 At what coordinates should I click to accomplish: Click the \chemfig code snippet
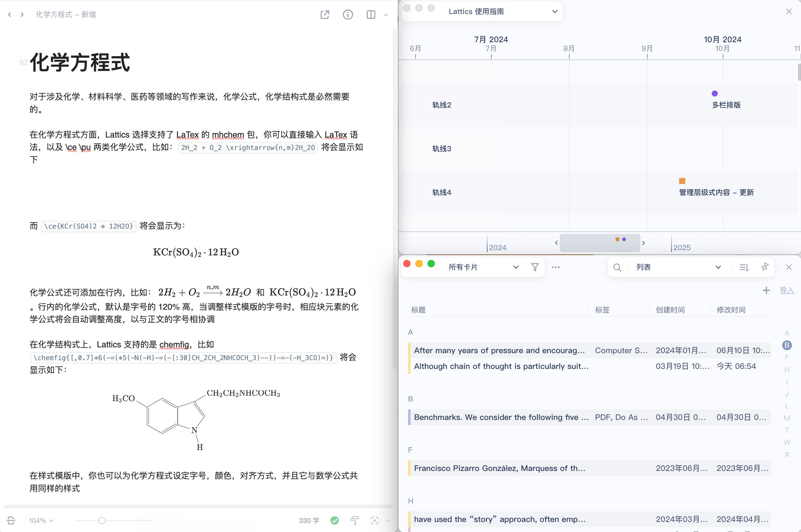[x=183, y=358]
